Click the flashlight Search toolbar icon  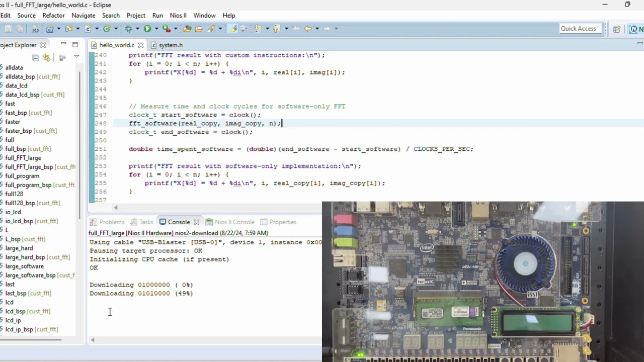pos(211,29)
